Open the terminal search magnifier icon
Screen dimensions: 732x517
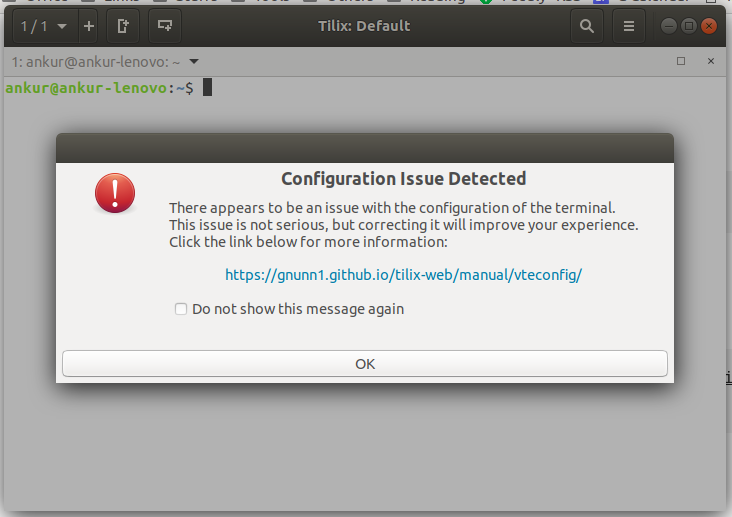click(x=587, y=26)
